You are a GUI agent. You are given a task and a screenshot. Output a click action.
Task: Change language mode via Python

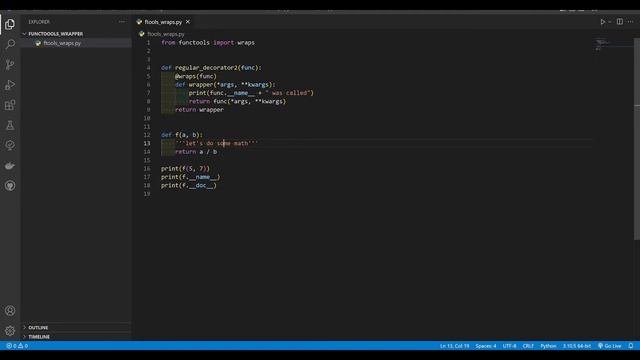[548, 346]
